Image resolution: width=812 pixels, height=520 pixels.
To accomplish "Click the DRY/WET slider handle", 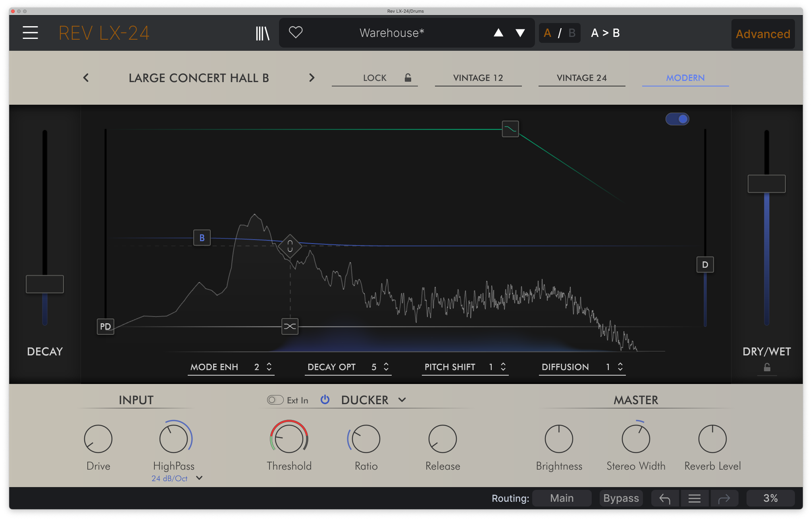I will click(x=767, y=184).
